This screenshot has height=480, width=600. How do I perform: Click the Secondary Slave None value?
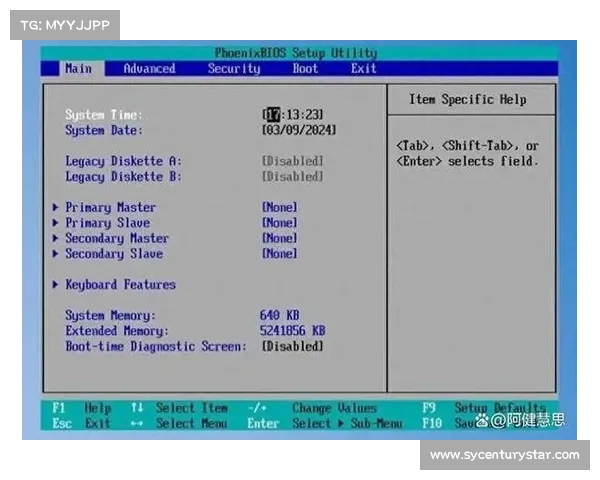pos(280,253)
